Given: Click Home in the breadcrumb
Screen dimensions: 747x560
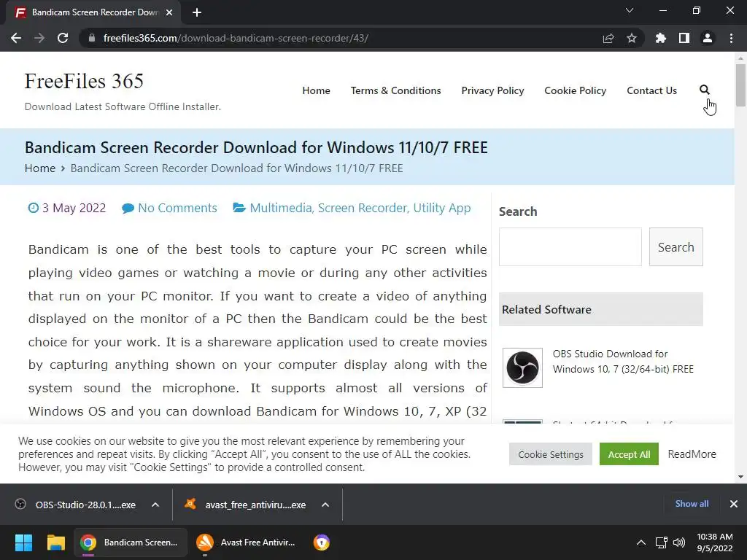Looking at the screenshot, I should (x=40, y=168).
